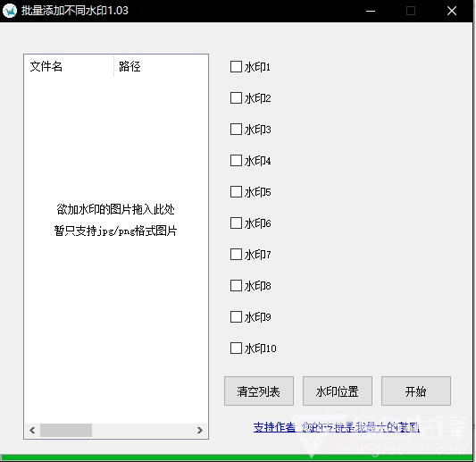Click the app icon in title bar
476x462 pixels.
(x=10, y=11)
